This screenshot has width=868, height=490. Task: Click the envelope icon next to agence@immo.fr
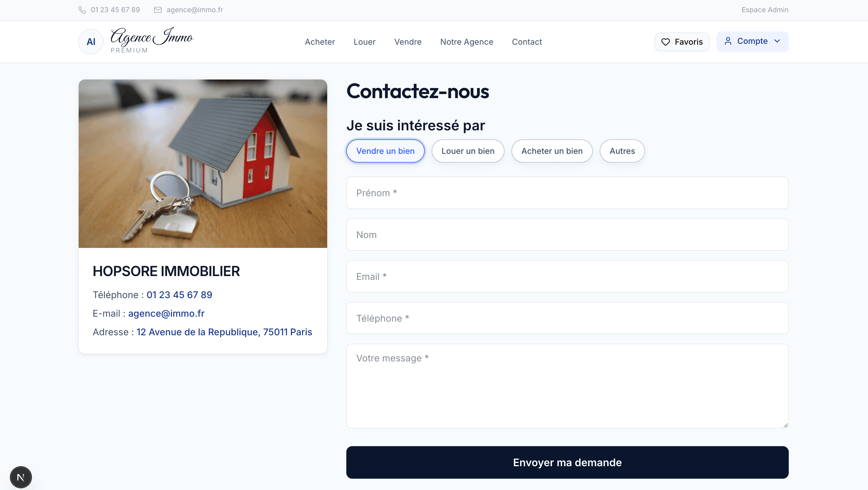(x=158, y=10)
